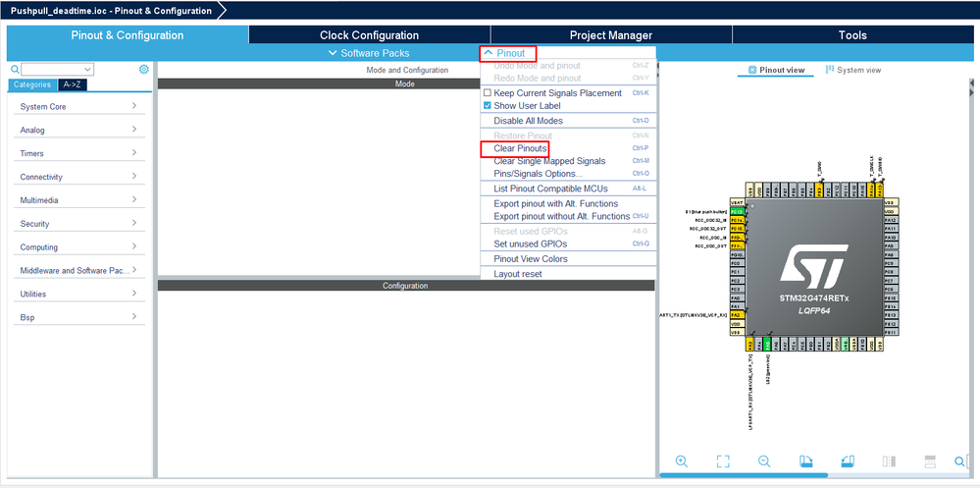Viewport: 980px width, 488px height.
Task: Expand the Bsp category
Action: (78, 317)
